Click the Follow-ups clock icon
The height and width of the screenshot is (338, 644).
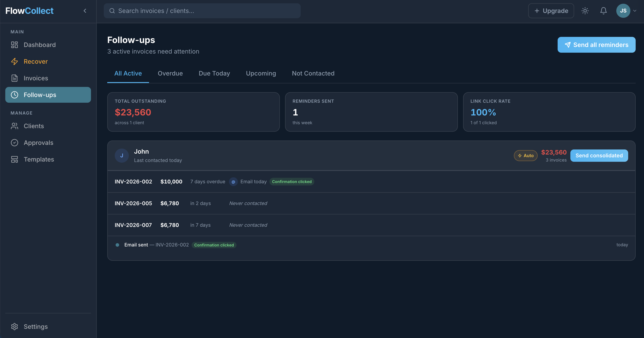[x=15, y=95]
